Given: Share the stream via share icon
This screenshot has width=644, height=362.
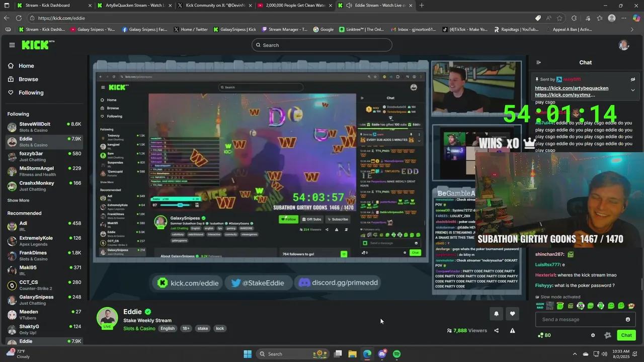Looking at the screenshot, I should click(497, 330).
